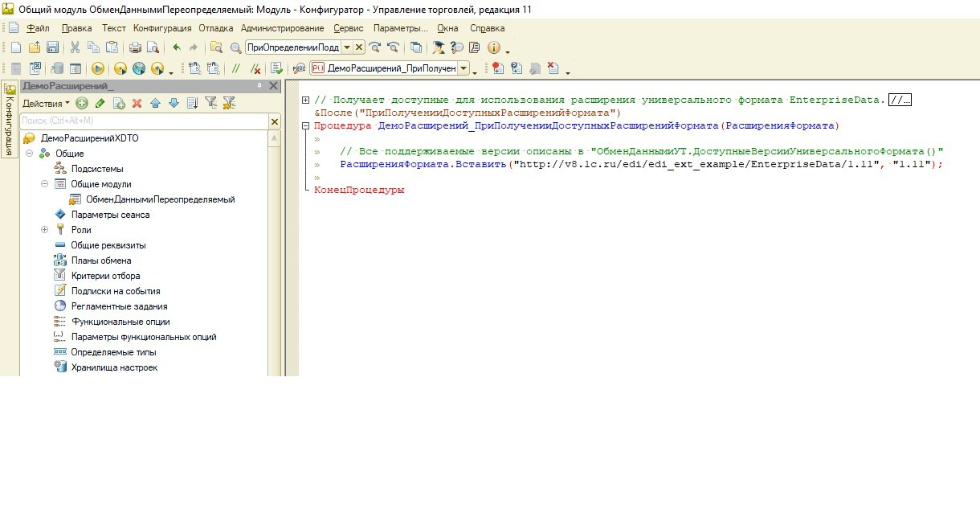Select ОбменДаннымиПереопределяемый module in tree
Viewport: 980px width, 521px height.
pos(160,199)
